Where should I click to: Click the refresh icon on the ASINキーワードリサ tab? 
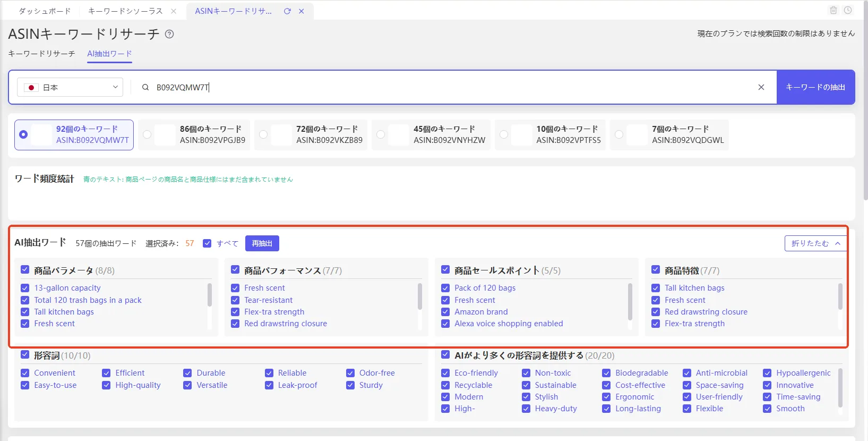(x=287, y=11)
